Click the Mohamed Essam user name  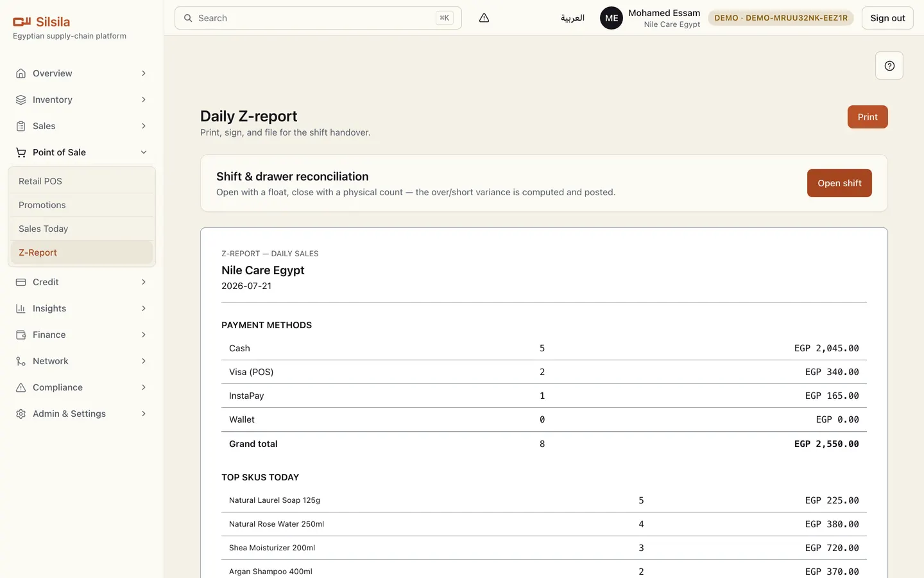[664, 13]
